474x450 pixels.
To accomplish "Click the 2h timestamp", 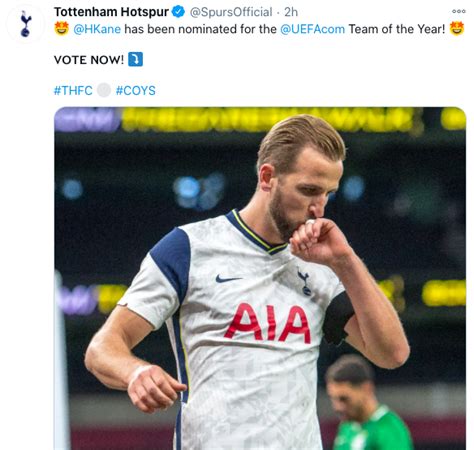I will [x=291, y=12].
